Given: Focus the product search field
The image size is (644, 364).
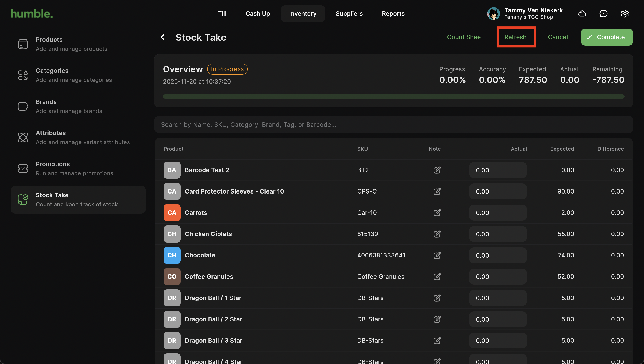Looking at the screenshot, I should pyautogui.click(x=393, y=125).
